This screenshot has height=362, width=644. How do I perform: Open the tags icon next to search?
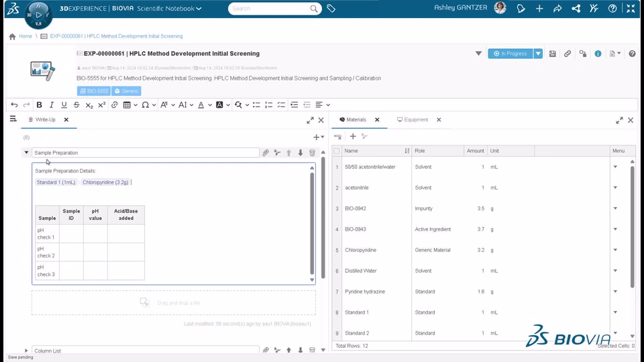[x=331, y=8]
